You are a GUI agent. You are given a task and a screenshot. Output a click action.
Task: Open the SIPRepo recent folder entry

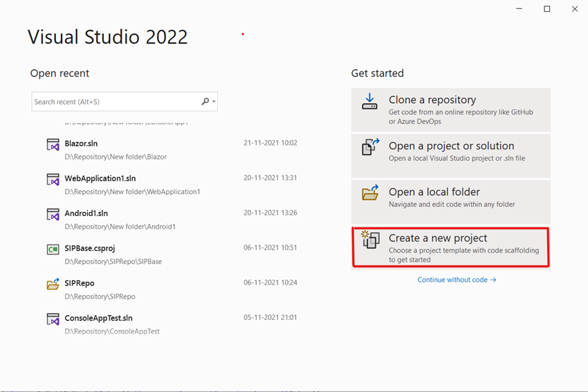(172, 289)
